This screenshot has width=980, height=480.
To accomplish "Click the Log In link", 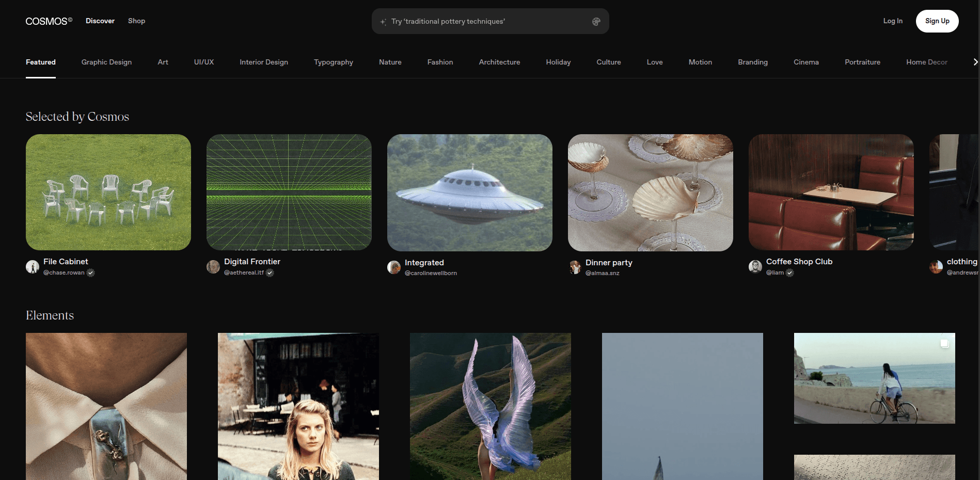I will click(x=893, y=21).
